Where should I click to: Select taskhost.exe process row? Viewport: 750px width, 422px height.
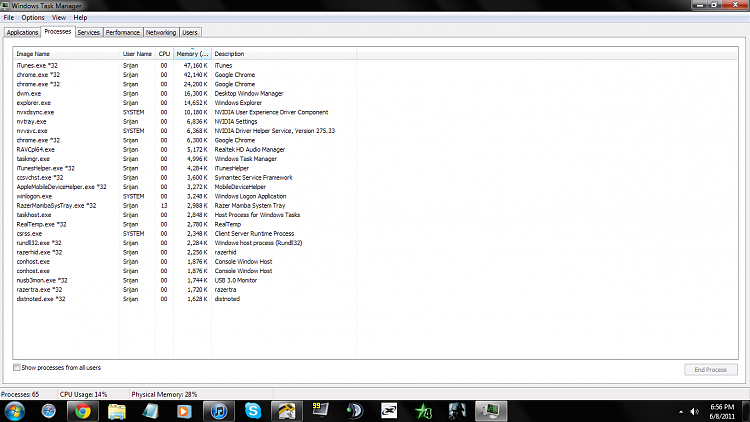(x=185, y=215)
